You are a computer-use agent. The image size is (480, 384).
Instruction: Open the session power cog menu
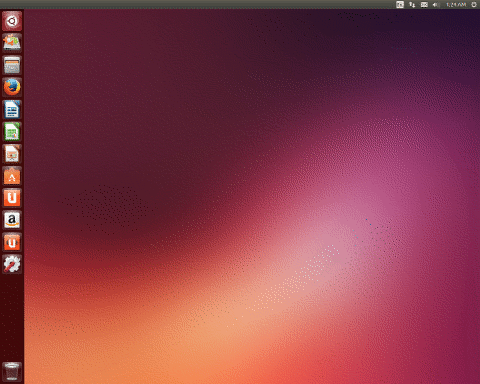(474, 5)
